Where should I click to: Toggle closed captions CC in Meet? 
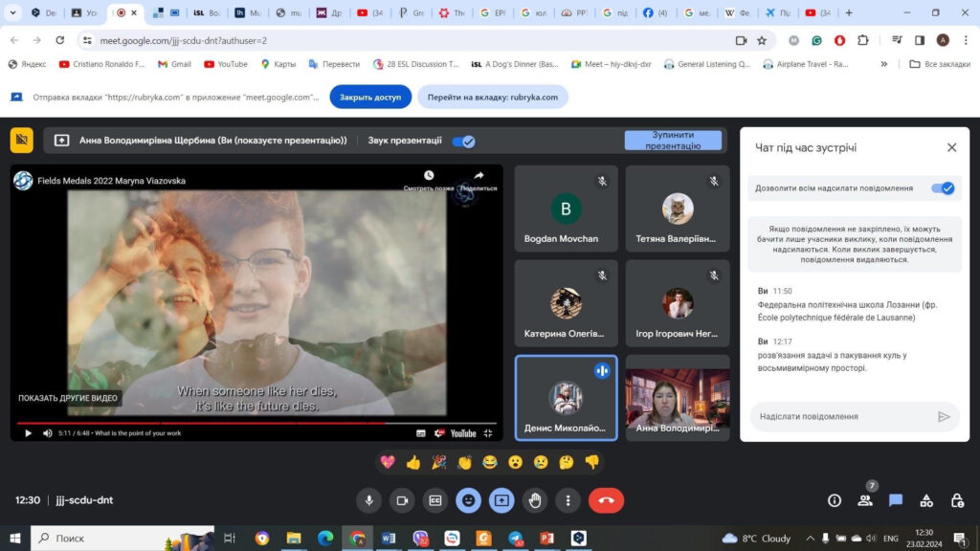[435, 500]
